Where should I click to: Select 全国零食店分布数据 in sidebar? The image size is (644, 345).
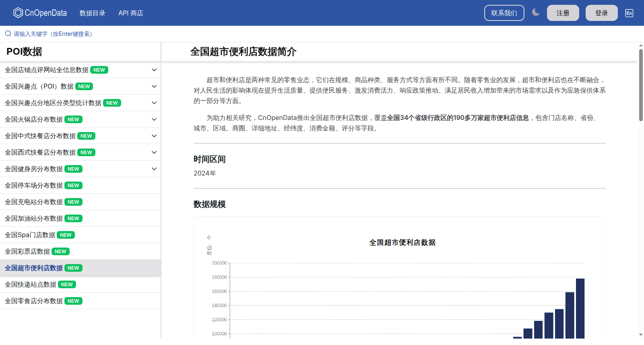click(80, 301)
